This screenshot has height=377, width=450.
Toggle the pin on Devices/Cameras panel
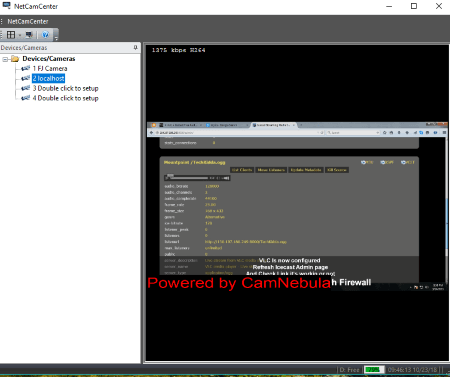click(135, 48)
